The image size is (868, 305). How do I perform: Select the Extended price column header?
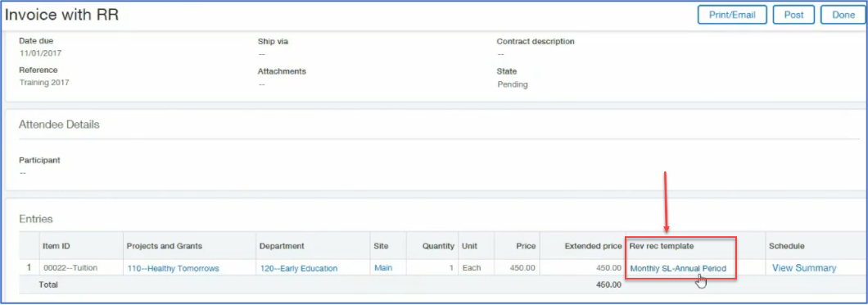582,246
